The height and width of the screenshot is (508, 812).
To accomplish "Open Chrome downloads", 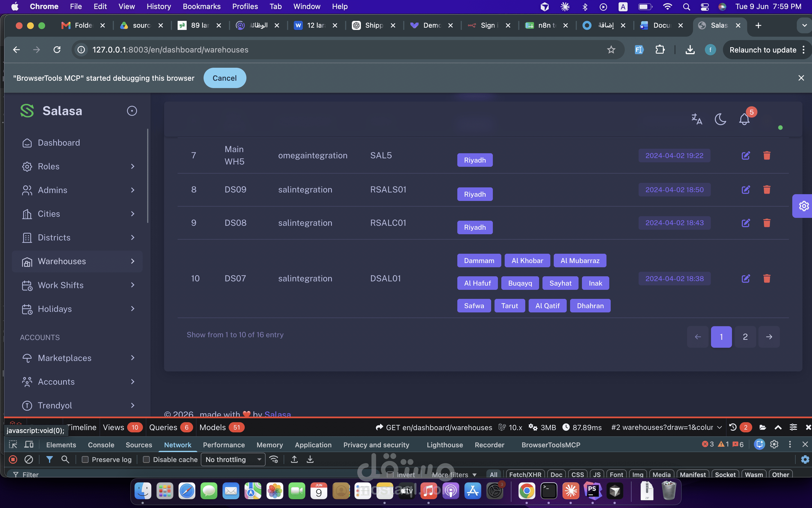I will (690, 50).
